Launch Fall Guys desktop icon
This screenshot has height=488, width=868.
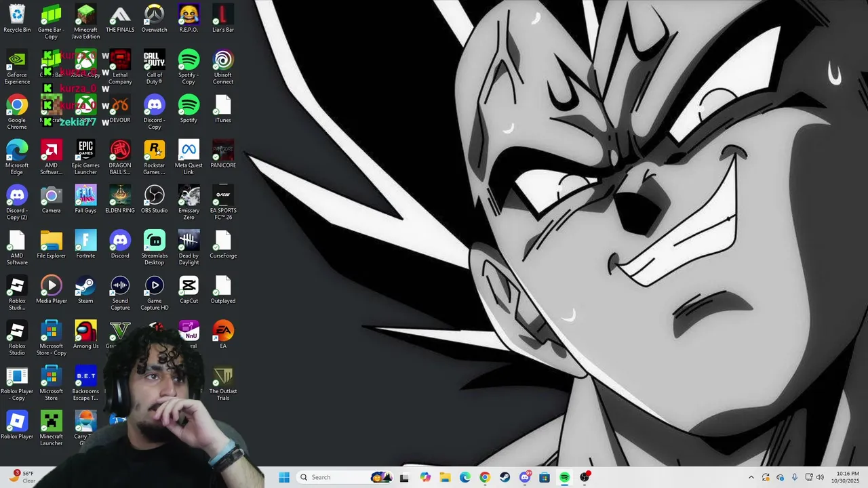point(85,199)
